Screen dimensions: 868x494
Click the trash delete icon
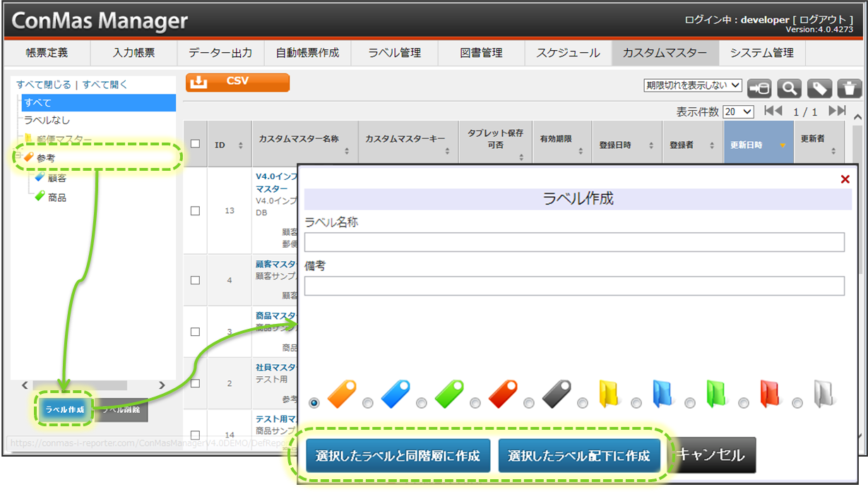click(x=848, y=88)
